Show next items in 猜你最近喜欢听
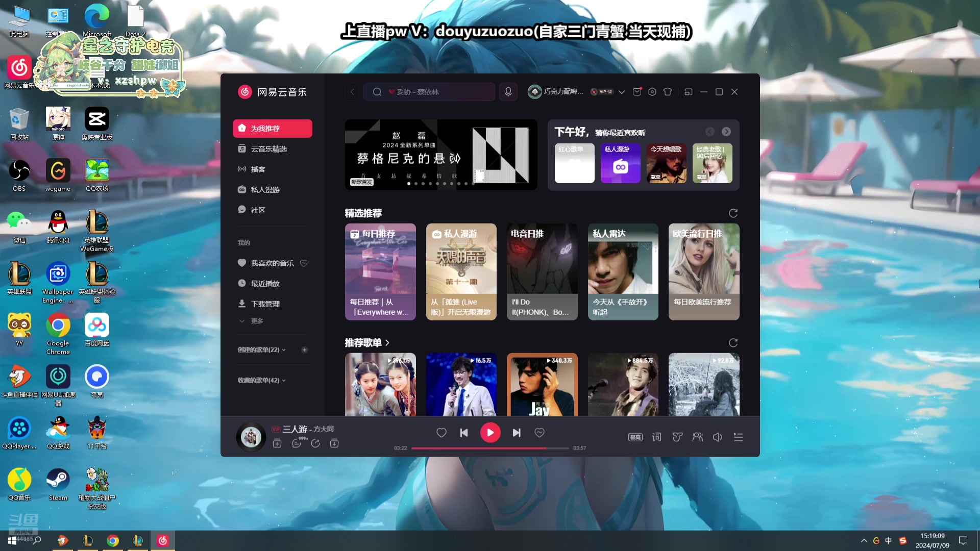The height and width of the screenshot is (551, 980). pos(726,132)
